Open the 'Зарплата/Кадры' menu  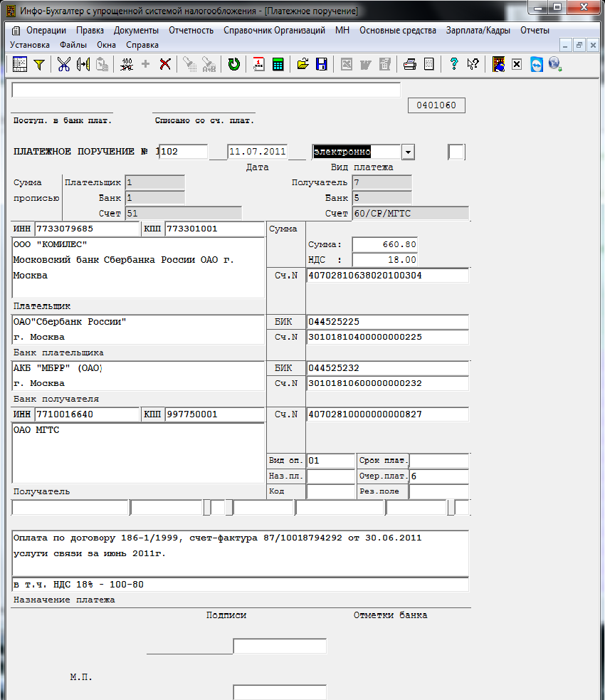click(x=478, y=30)
